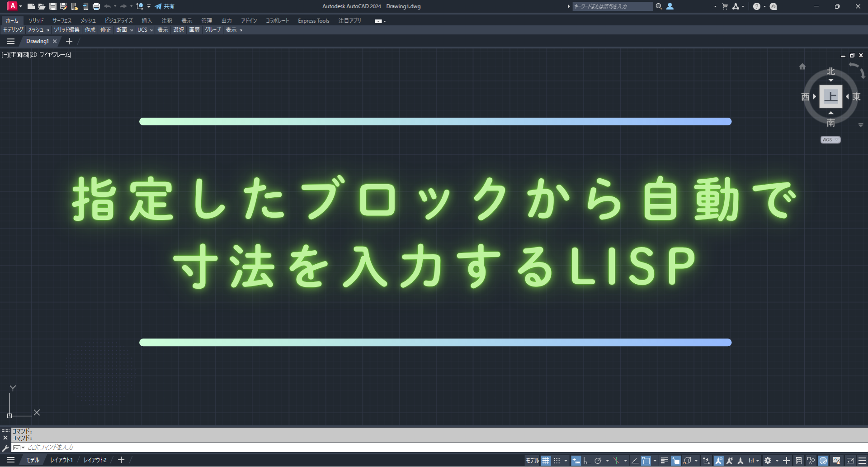Click the 共有 share button
868x467 pixels.
pos(165,6)
